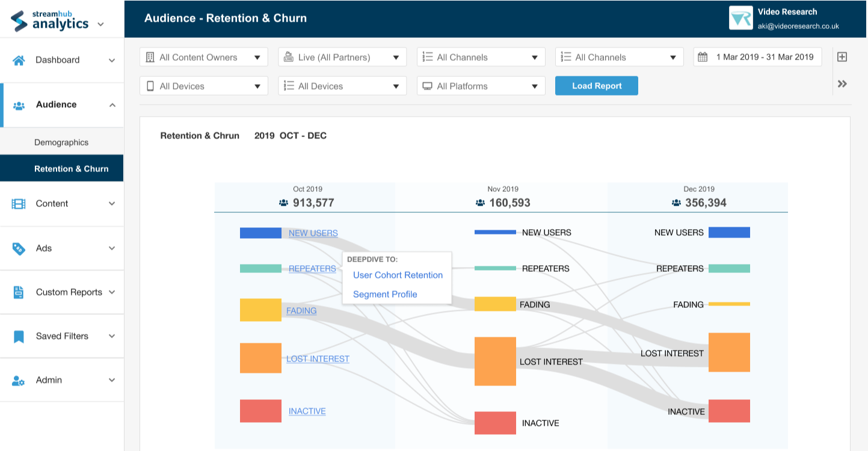Select User Cohort Retention from deepdive menu
Image resolution: width=868 pixels, height=451 pixels.
398,275
